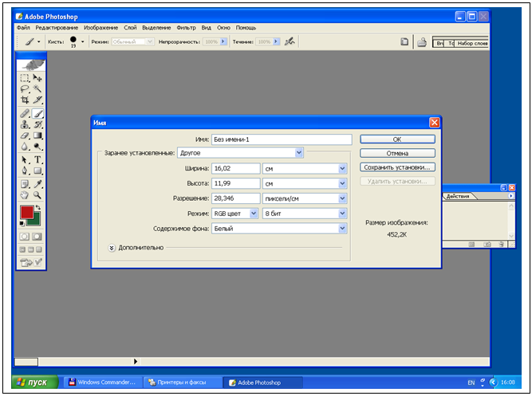Switch to Standard Mode editing
The image size is (532, 396).
25,237
